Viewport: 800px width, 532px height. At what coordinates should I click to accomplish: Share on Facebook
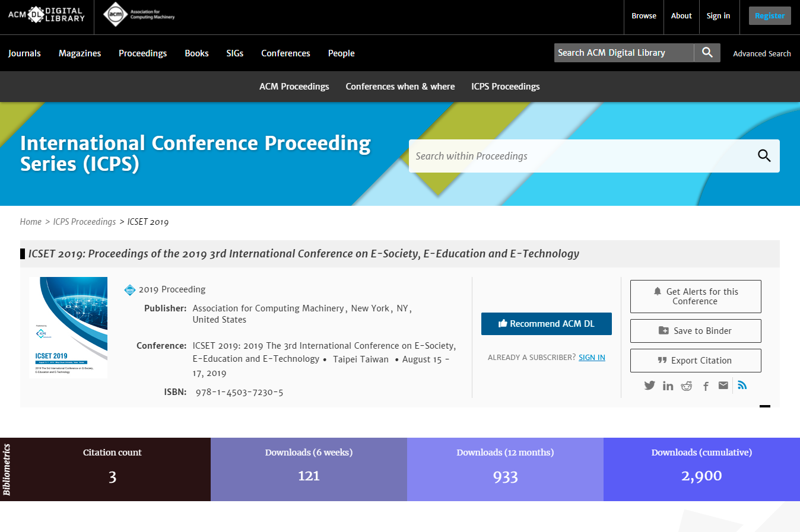[706, 386]
